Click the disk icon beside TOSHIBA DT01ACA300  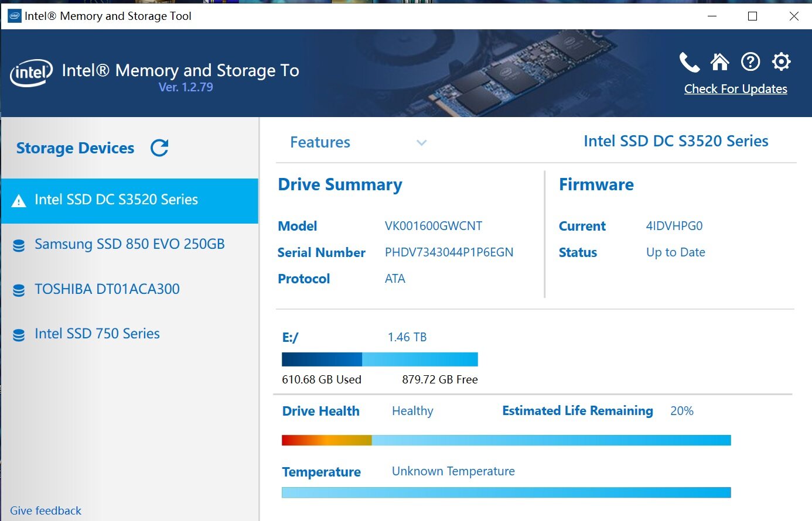tap(19, 290)
